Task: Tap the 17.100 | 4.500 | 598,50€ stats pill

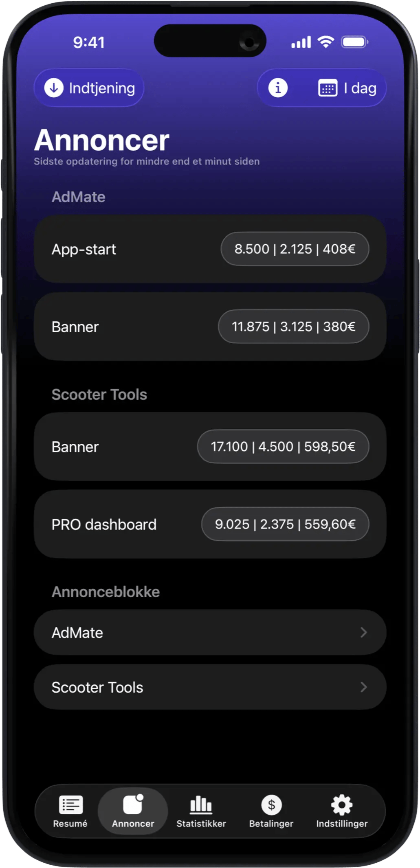Action: [x=283, y=447]
